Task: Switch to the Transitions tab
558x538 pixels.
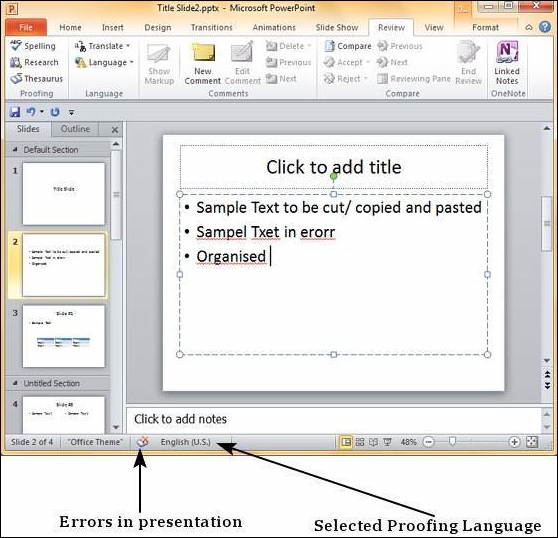Action: pyautogui.click(x=211, y=27)
